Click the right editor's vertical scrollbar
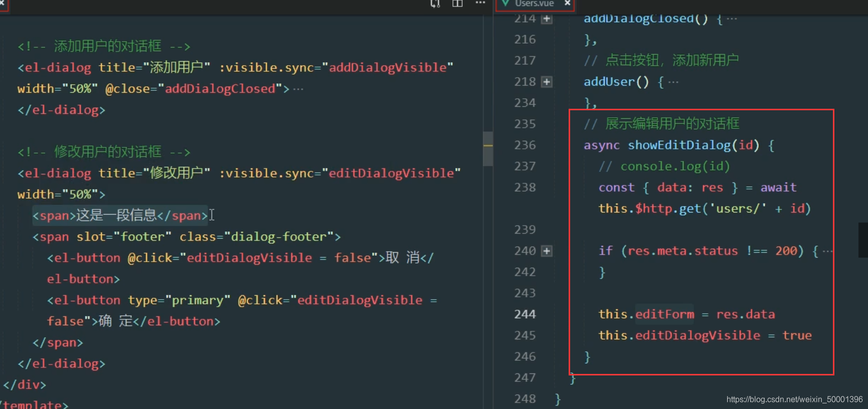This screenshot has width=868, height=409. click(x=863, y=240)
